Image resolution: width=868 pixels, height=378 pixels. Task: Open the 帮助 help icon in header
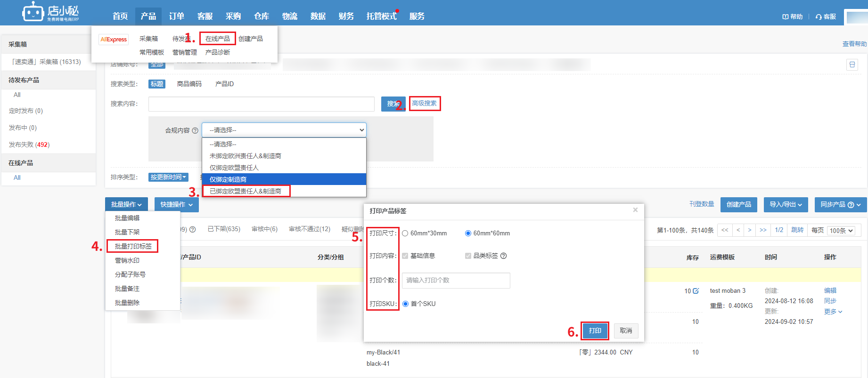click(785, 16)
